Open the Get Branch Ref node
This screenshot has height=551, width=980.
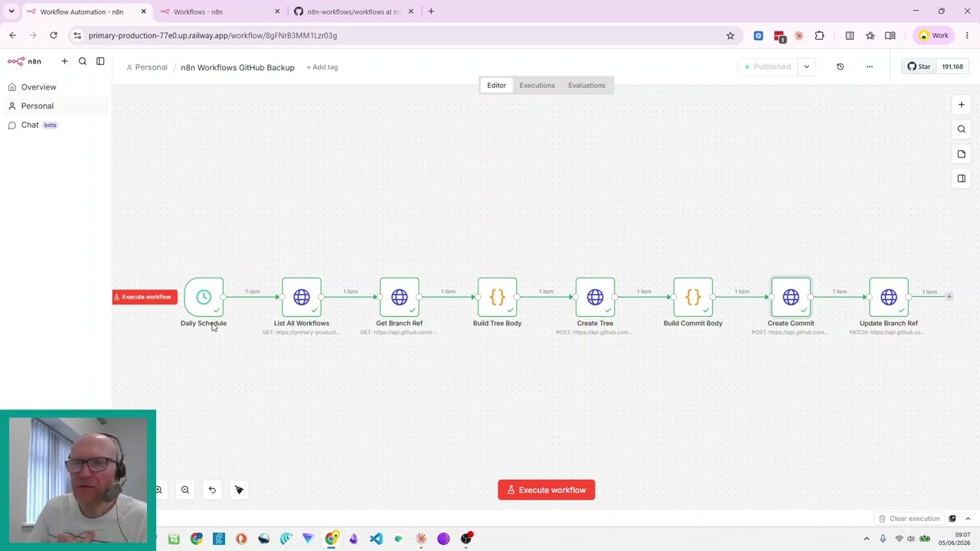coord(400,297)
